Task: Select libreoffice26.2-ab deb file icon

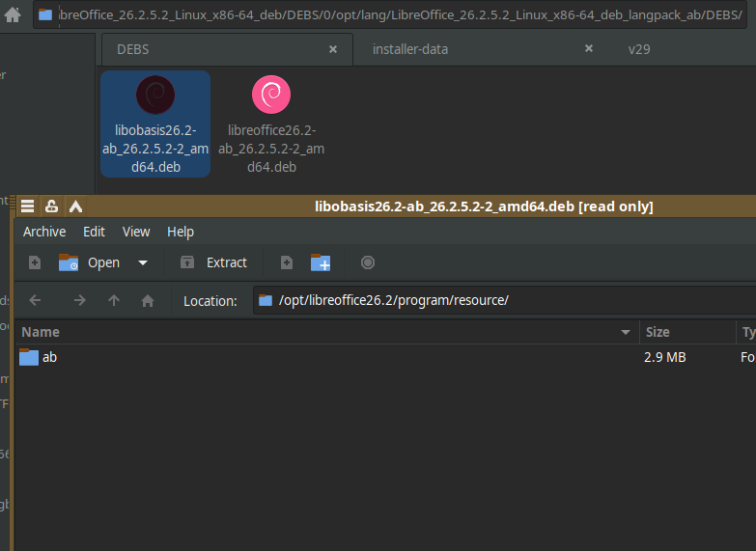Action: 271,124
